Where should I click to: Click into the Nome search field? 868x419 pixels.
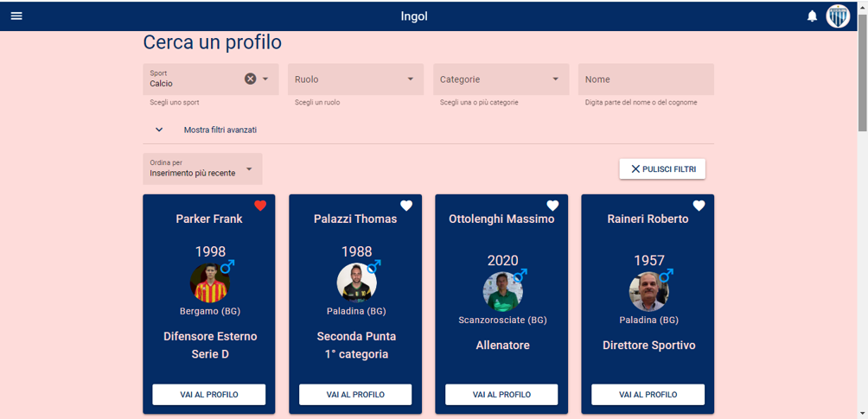click(x=646, y=79)
